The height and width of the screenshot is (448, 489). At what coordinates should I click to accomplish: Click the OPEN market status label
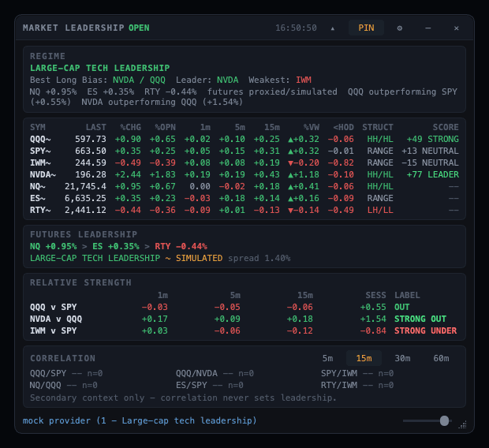(x=139, y=28)
